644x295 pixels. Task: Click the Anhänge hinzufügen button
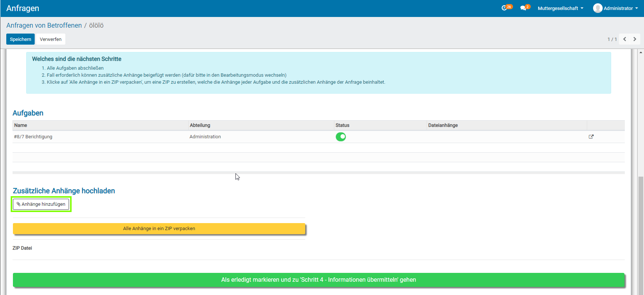pyautogui.click(x=41, y=204)
